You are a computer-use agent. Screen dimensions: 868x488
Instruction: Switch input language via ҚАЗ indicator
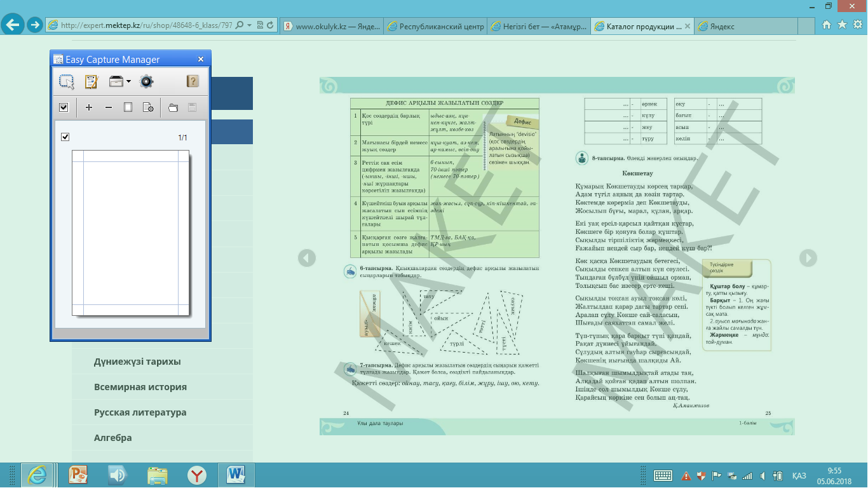(799, 475)
